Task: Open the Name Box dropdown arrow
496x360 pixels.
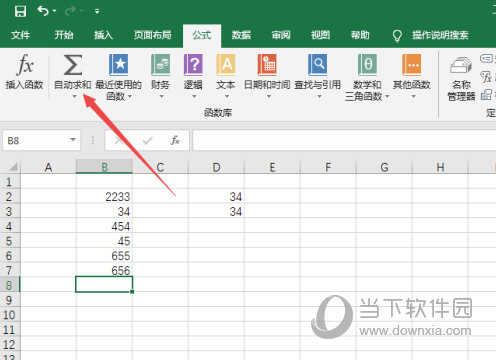Action: tap(73, 140)
